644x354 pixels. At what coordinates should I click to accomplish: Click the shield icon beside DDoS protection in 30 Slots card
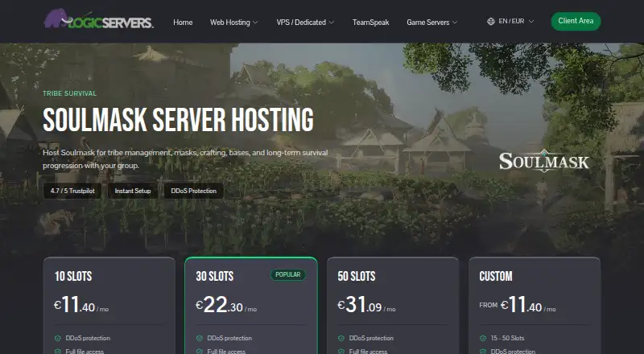(x=200, y=339)
